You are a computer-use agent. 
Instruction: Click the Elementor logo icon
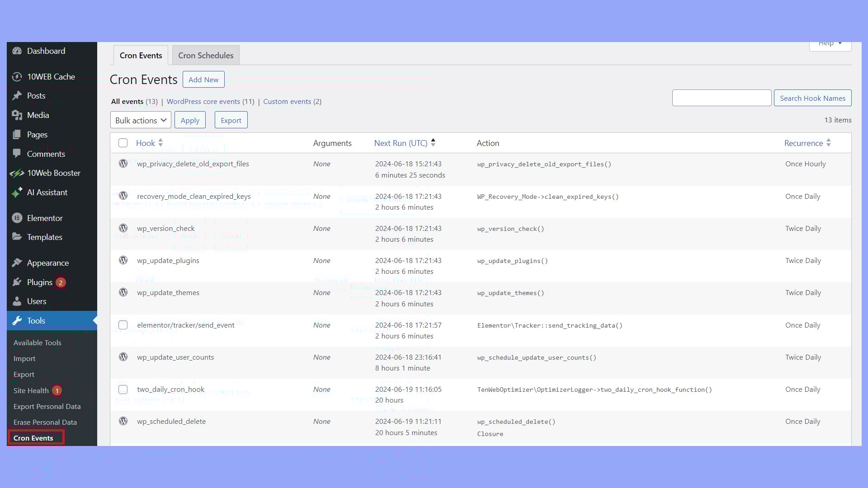(17, 218)
